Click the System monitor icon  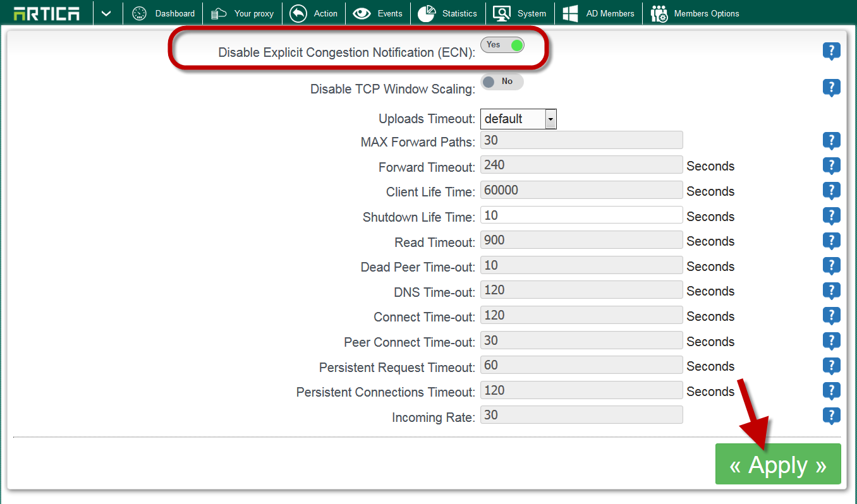pyautogui.click(x=502, y=13)
